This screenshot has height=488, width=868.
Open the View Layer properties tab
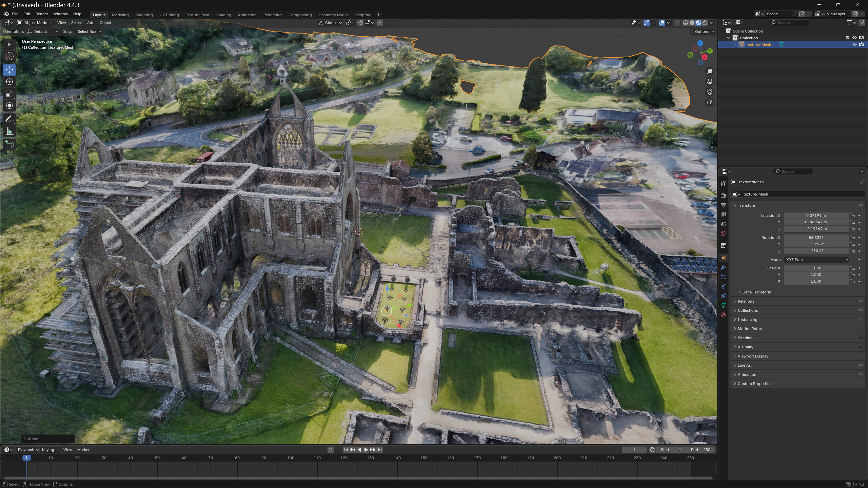pyautogui.click(x=723, y=215)
